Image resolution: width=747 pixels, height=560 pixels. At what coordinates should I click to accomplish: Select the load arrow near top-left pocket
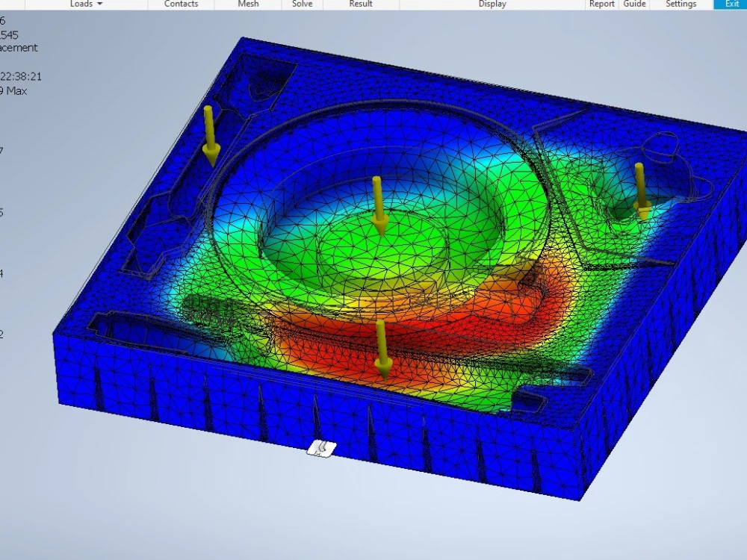pos(210,136)
